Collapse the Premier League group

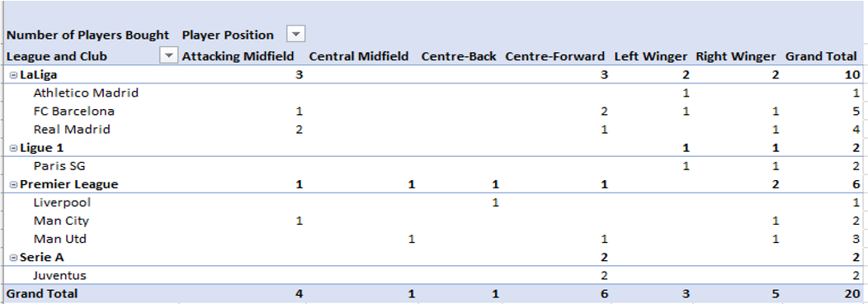point(13,184)
